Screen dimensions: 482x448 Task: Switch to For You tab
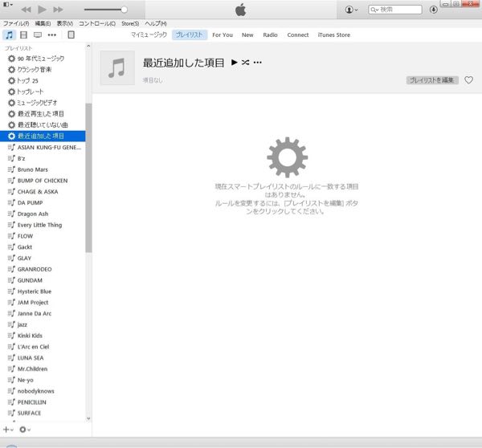coord(223,35)
